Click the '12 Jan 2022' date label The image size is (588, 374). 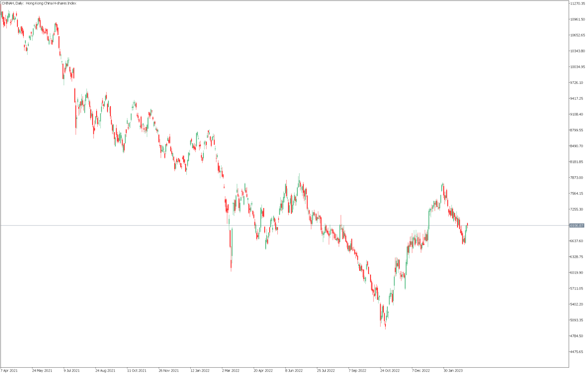(x=200, y=371)
